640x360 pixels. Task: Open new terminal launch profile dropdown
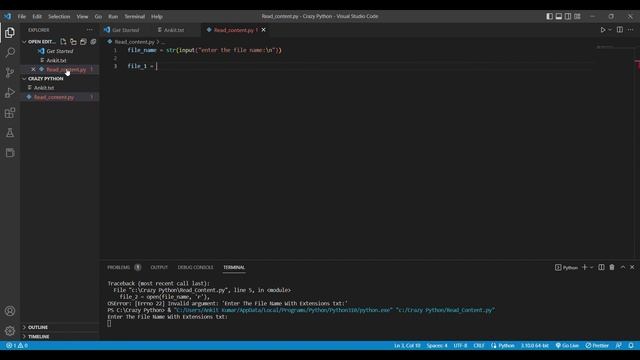click(591, 268)
